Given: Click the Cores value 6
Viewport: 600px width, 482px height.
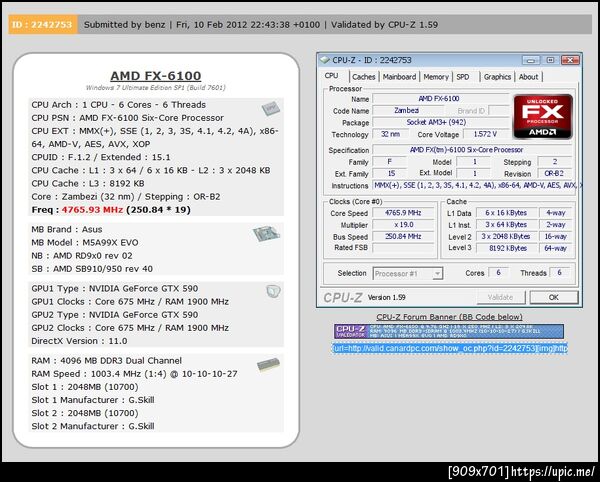Looking at the screenshot, I should coord(498,273).
